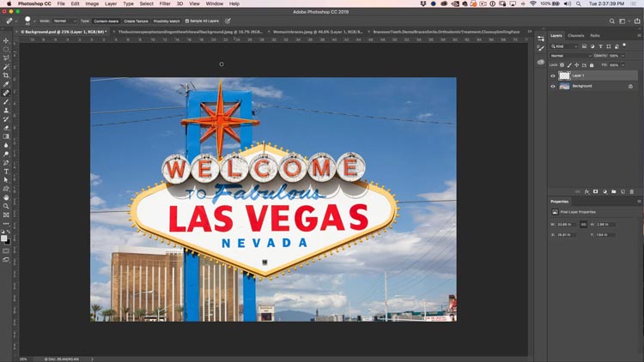Click the foreground color swatch
This screenshot has height=362, width=644.
3,238
